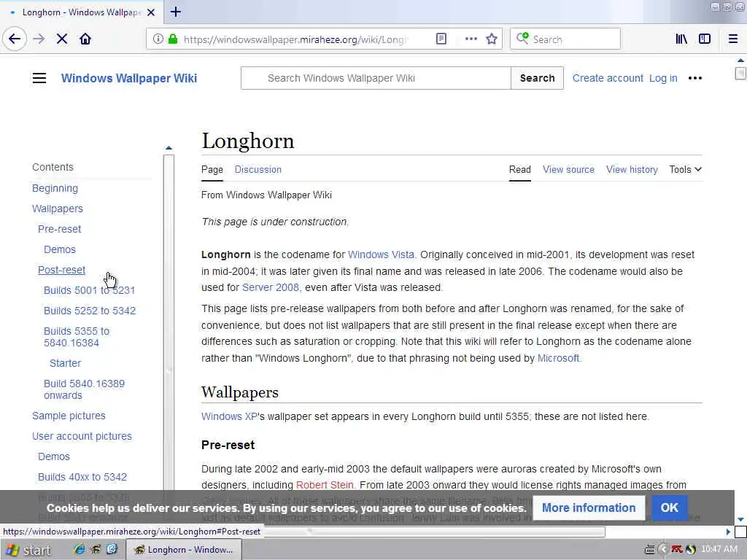The image size is (747, 560).
Task: Jump to Builds 5252 to 5342 section
Action: coord(90,311)
